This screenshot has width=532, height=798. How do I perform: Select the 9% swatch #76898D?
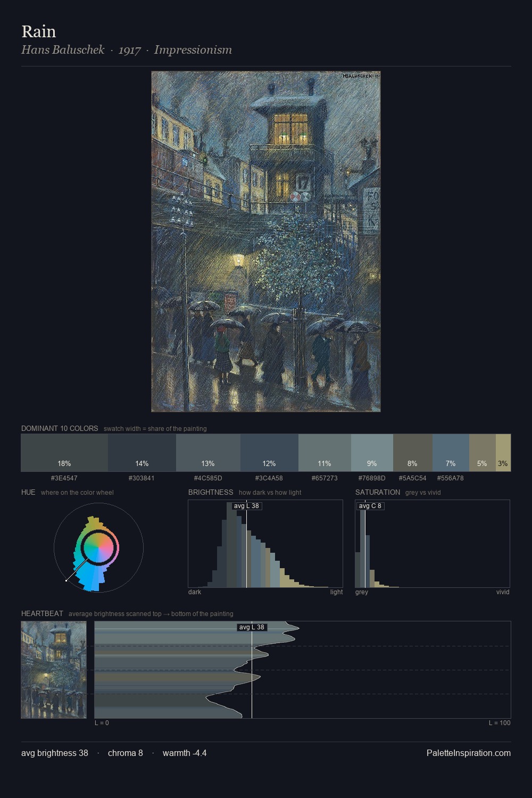coord(372,453)
